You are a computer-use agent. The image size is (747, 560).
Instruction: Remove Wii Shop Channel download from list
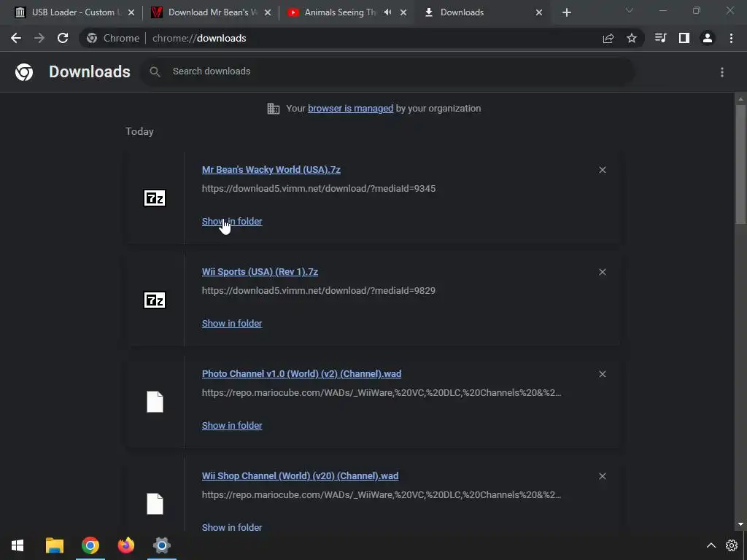602,476
